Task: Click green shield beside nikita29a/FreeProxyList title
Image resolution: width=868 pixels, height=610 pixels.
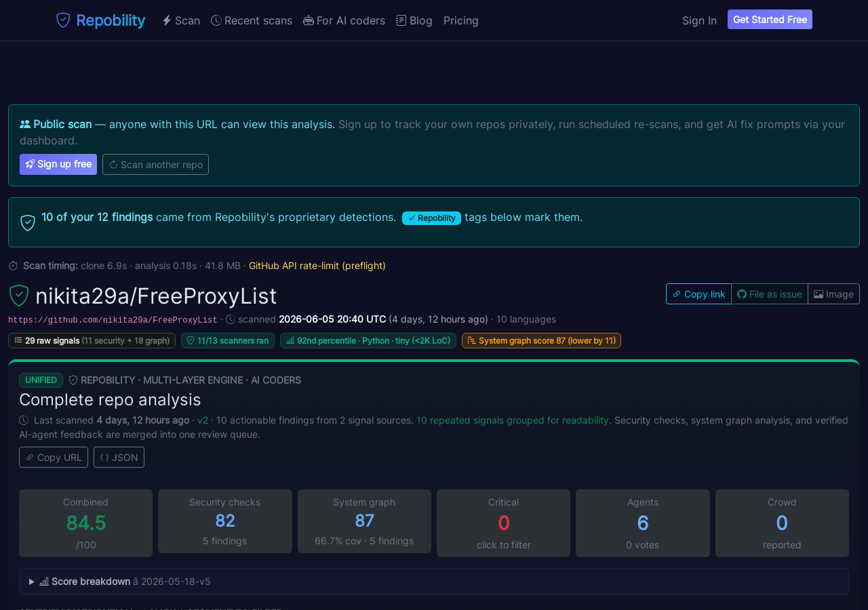Action: coord(19,296)
